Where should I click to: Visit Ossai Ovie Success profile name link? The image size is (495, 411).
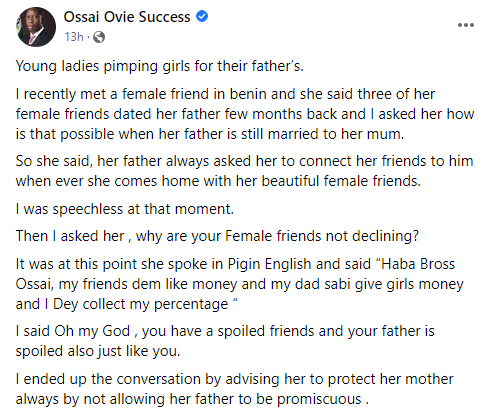[x=127, y=17]
